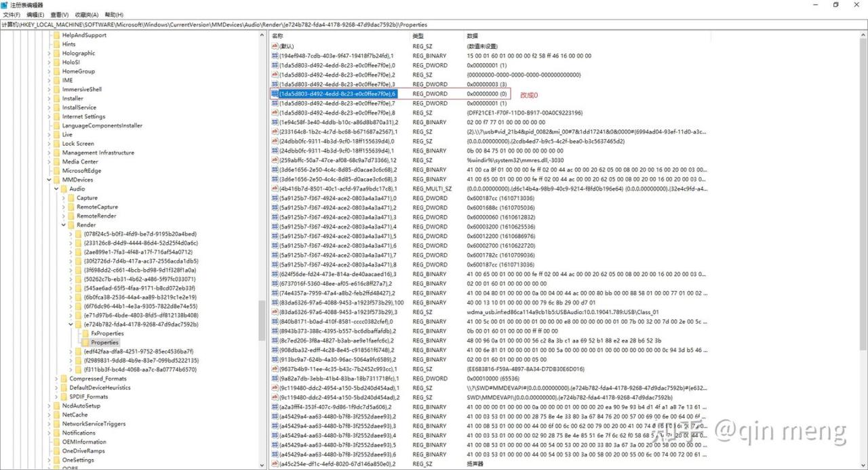This screenshot has height=470, width=868.
Task: Open the 收藏夹(A) menu
Action: (x=86, y=15)
